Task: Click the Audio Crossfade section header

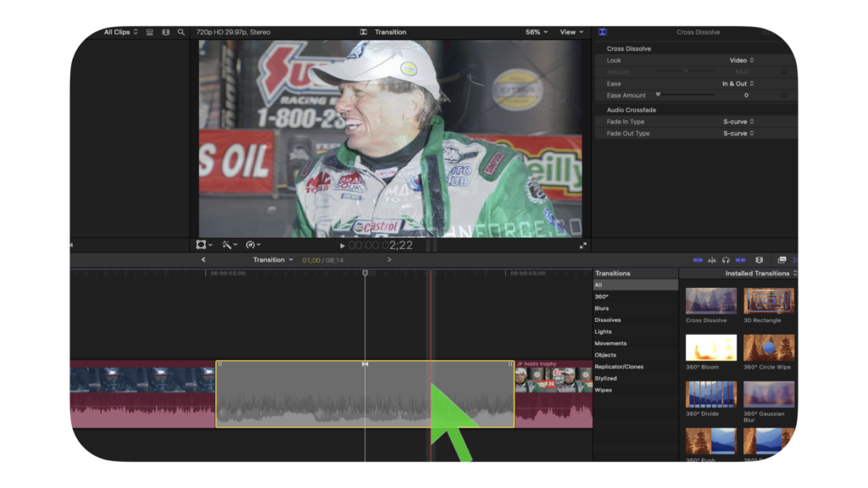Action: tap(631, 110)
